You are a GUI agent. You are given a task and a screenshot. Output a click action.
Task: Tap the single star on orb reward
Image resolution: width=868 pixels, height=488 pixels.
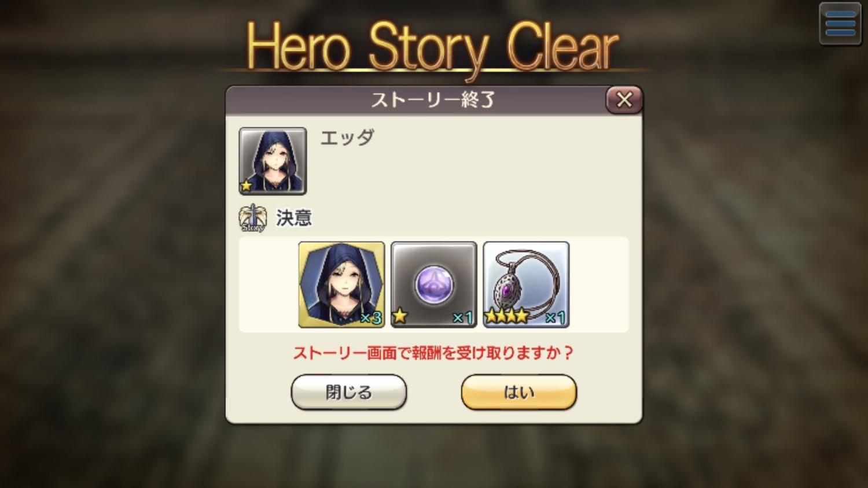click(400, 316)
